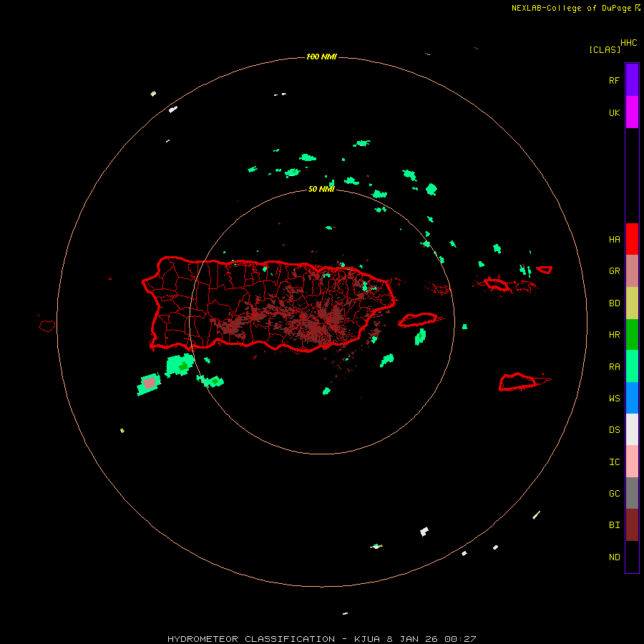Click the BD legend label
The height and width of the screenshot is (644, 644).
click(614, 303)
